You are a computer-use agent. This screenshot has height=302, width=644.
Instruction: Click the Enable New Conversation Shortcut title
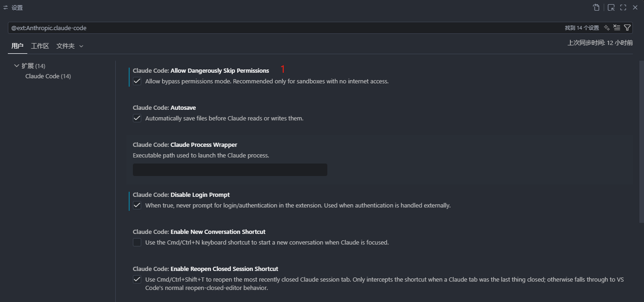(199, 232)
